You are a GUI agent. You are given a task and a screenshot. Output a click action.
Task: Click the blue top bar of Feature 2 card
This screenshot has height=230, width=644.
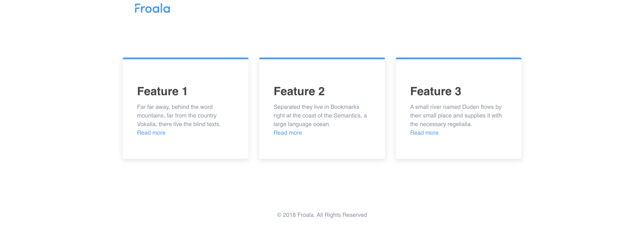click(x=322, y=58)
